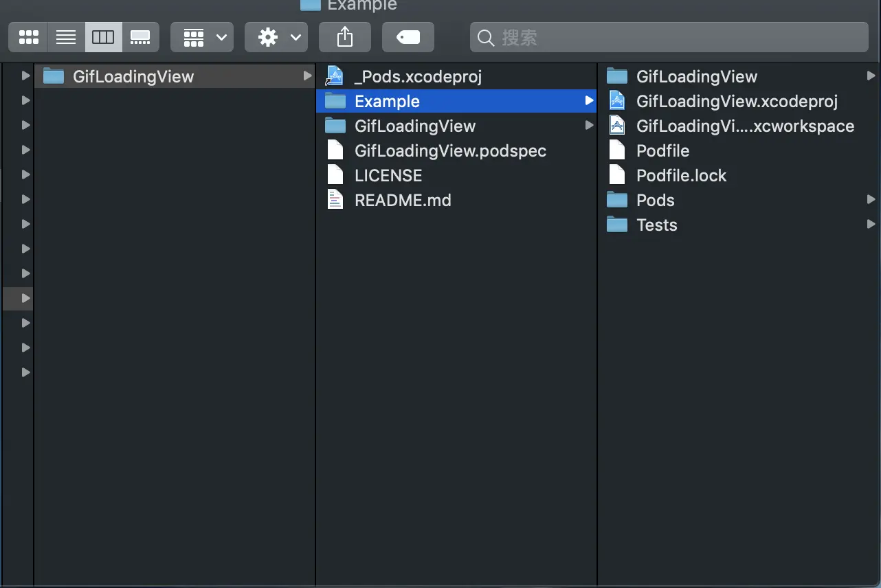Expand arrow of GifLoadingView in right column

click(x=871, y=76)
